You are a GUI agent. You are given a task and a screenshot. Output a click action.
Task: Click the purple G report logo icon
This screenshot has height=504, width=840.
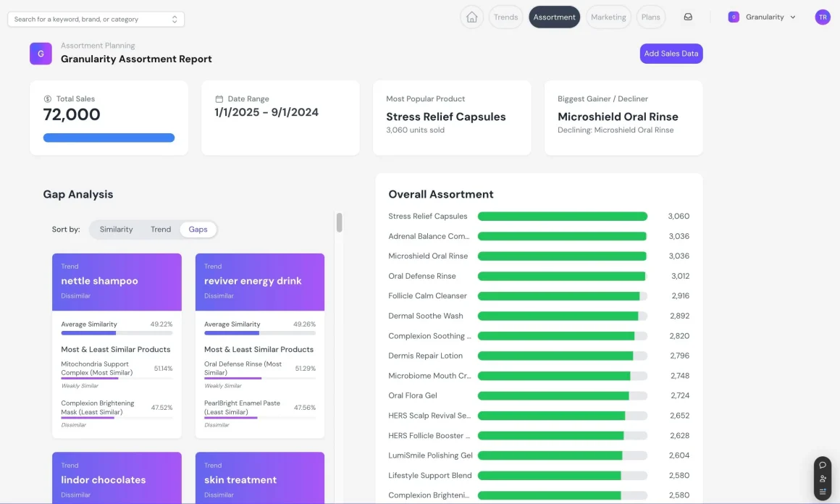point(41,54)
